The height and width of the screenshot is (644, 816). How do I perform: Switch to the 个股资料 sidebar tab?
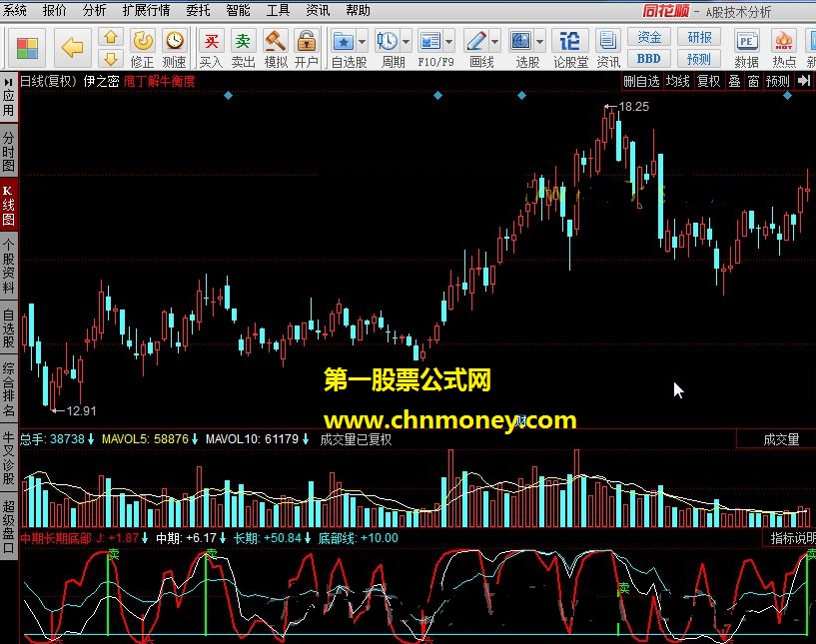8,267
